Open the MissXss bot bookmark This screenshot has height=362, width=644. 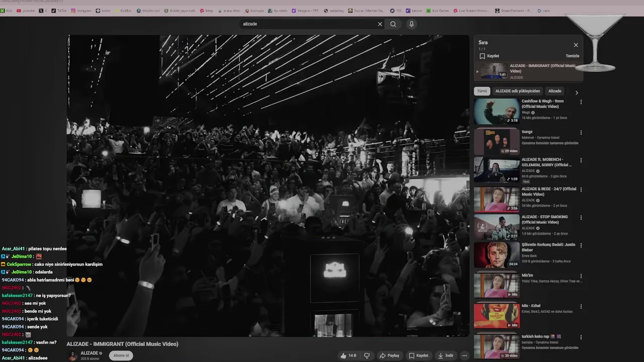pyautogui.click(x=148, y=11)
